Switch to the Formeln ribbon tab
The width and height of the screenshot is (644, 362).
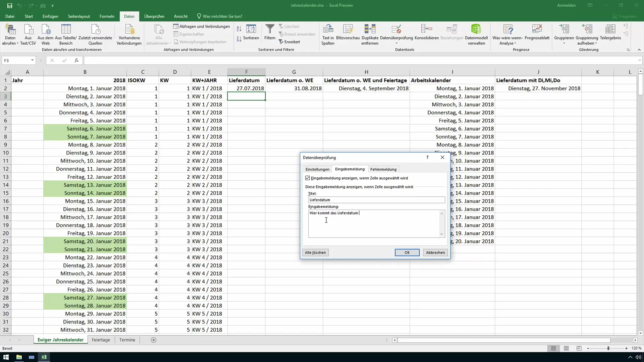tap(107, 16)
